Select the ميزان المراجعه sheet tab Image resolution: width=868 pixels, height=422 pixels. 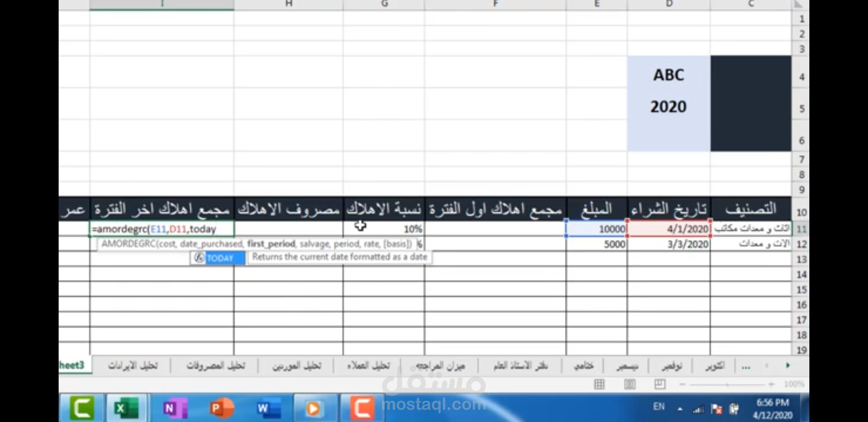[x=440, y=366]
